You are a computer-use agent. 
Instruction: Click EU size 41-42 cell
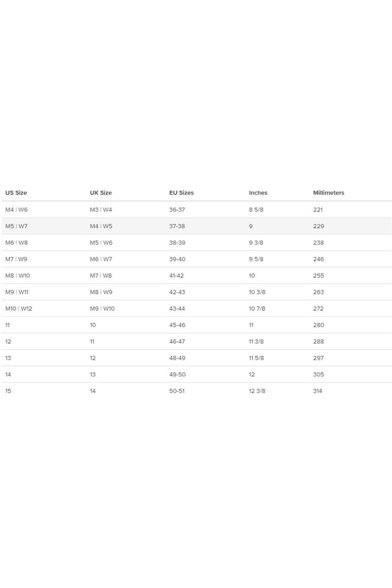point(176,276)
